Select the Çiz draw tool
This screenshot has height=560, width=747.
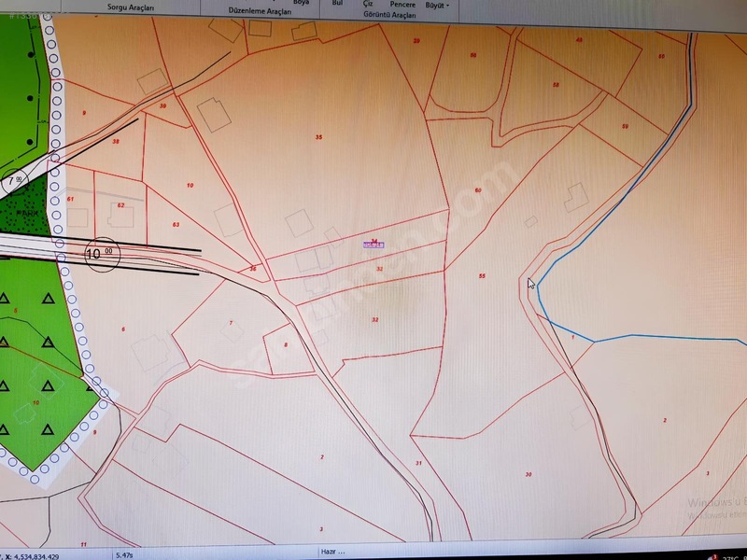pos(367,4)
